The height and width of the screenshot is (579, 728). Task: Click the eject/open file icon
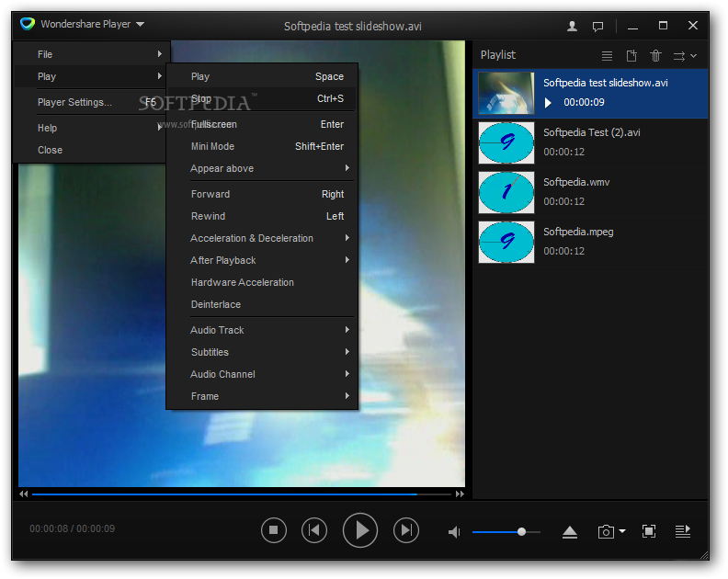click(x=570, y=532)
